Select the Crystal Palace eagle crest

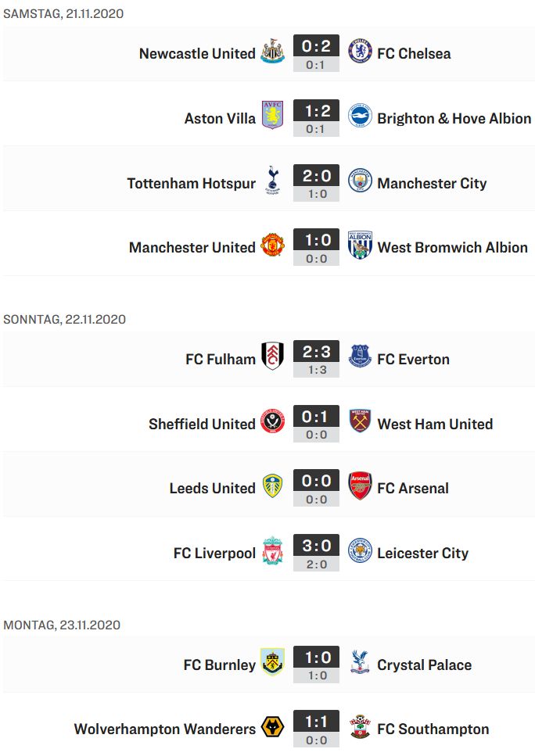tap(360, 661)
